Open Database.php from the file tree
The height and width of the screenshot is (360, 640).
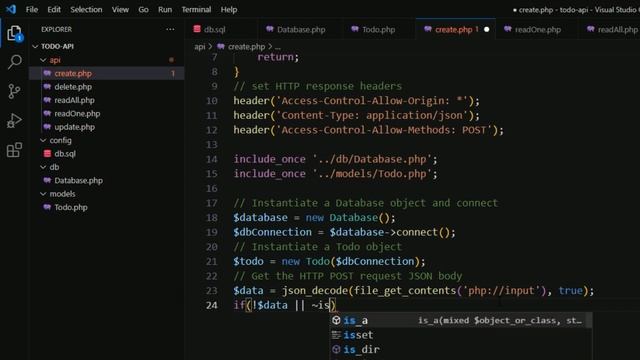click(x=107, y=180)
